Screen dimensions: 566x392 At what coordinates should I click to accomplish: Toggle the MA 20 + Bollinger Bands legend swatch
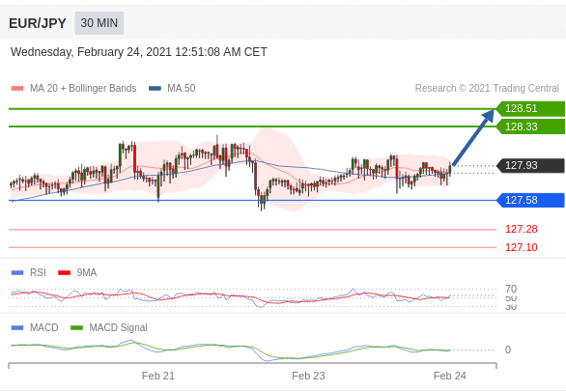tap(17, 89)
